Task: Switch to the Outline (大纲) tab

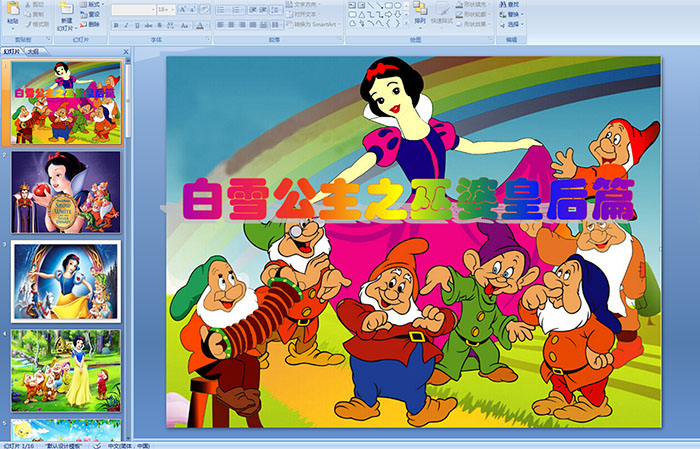Action: tap(33, 52)
